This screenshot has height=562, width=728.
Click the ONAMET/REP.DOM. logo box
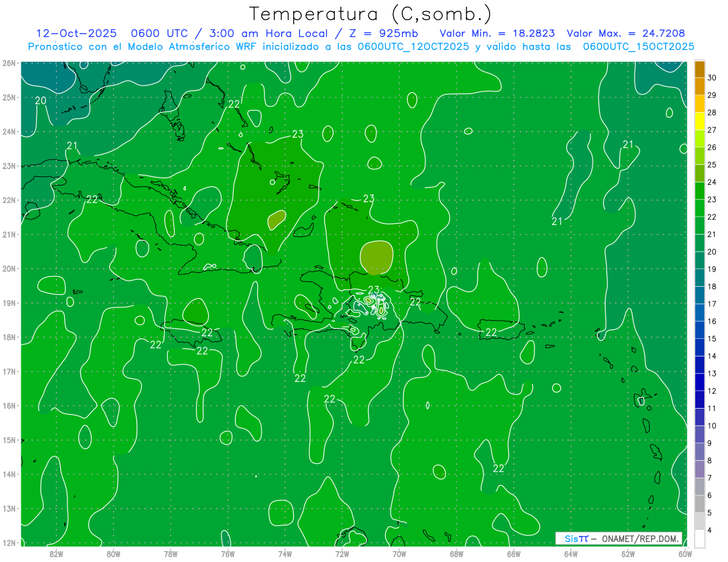[618, 538]
